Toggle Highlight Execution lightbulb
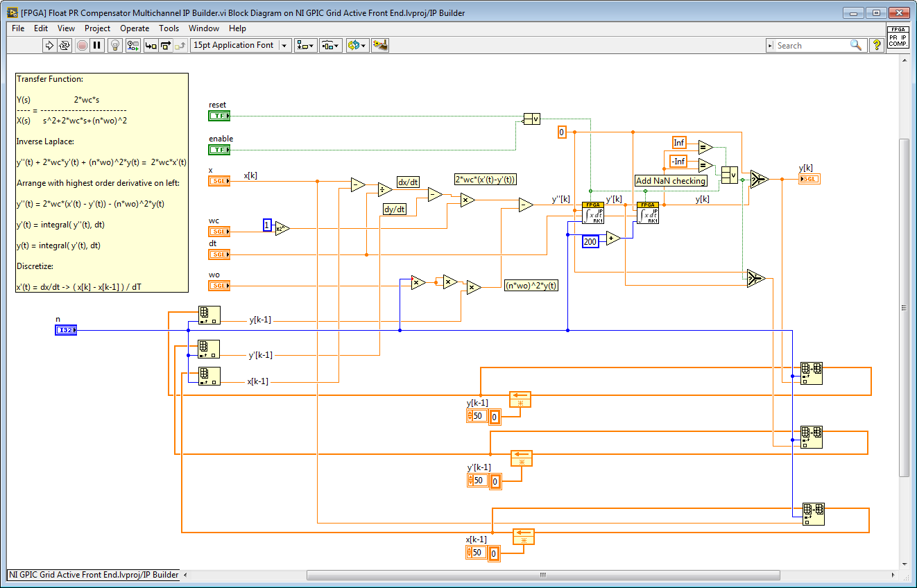Viewport: 917px width, 588px height. point(116,45)
